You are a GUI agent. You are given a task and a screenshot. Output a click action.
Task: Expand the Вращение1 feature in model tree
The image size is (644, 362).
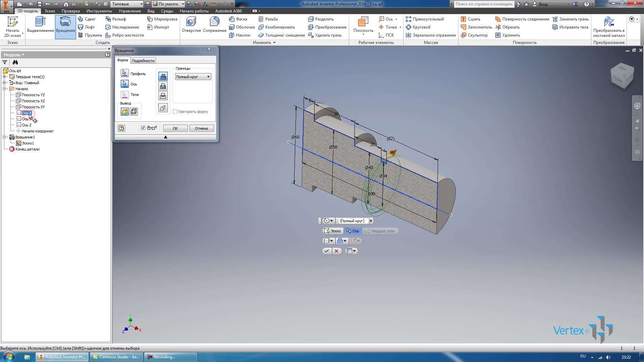5,137
